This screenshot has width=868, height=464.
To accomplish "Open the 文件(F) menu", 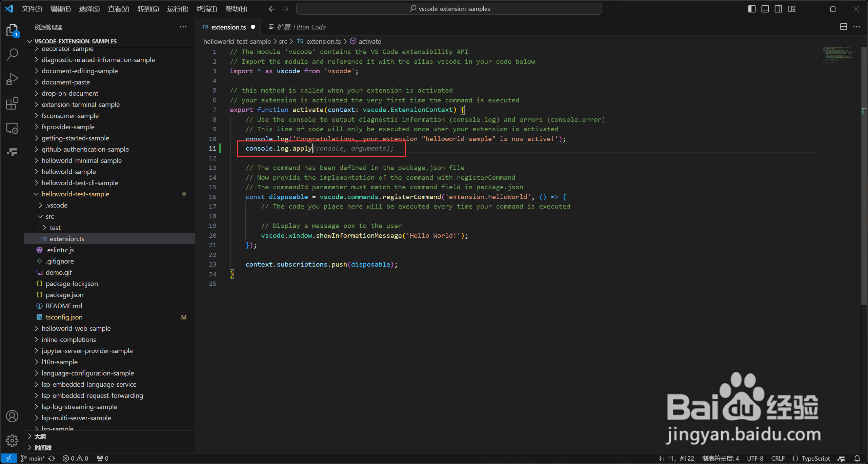I will 32,9.
